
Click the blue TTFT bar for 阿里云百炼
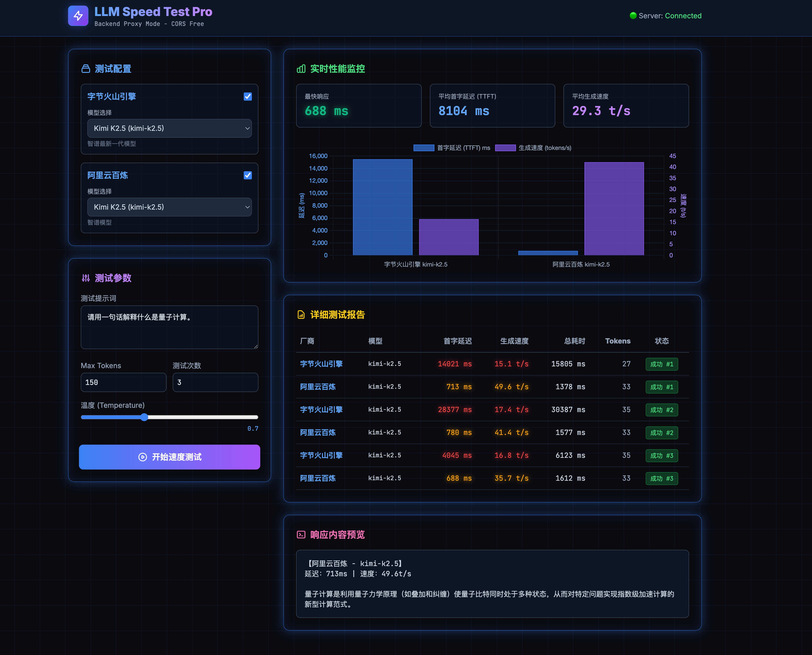click(548, 253)
